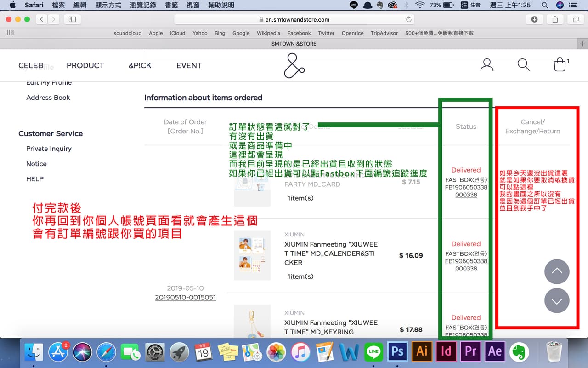Open Spotlight search in menu bar
The height and width of the screenshot is (368, 588).
[x=544, y=5]
